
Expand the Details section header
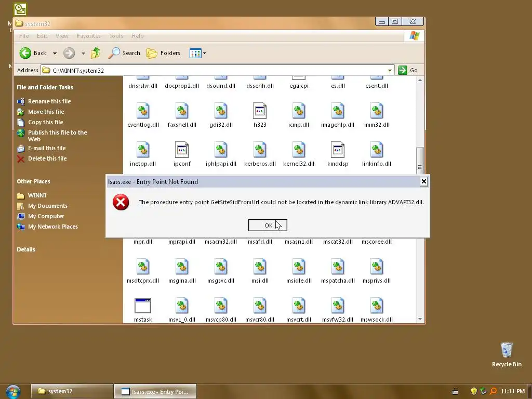(26, 249)
